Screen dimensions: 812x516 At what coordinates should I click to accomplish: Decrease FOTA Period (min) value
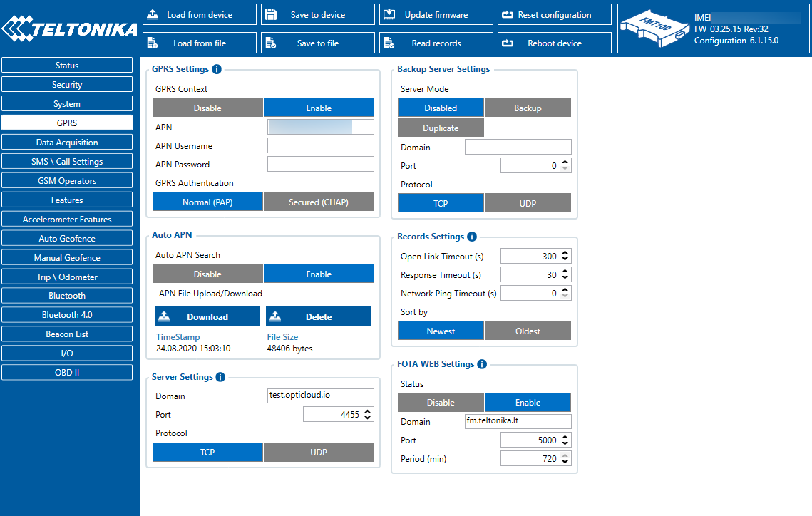[565, 461]
